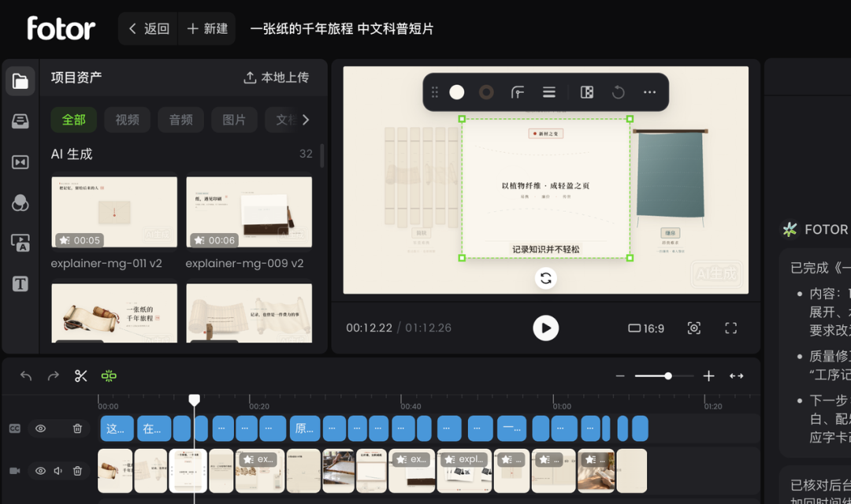Open the more options (…) menu in floating toolbar
851x504 pixels.
pyautogui.click(x=649, y=92)
